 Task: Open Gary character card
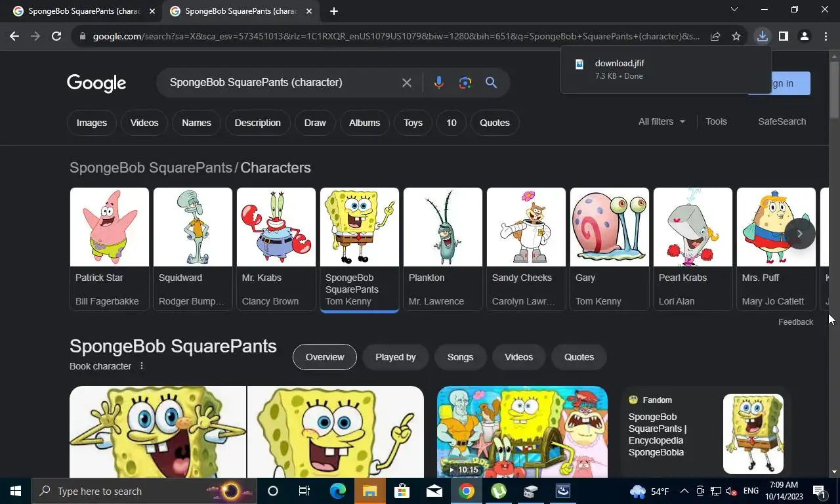point(610,249)
